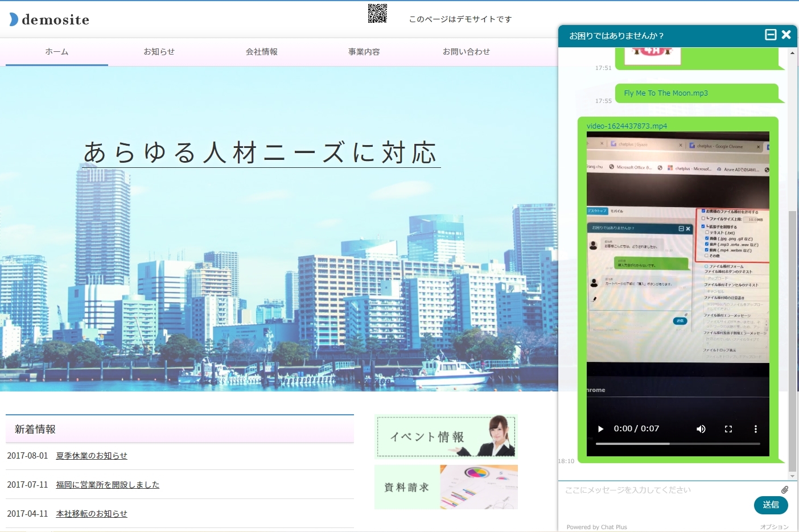This screenshot has height=532, width=799.
Task: Enter fullscreen mode on video
Action: (728, 429)
